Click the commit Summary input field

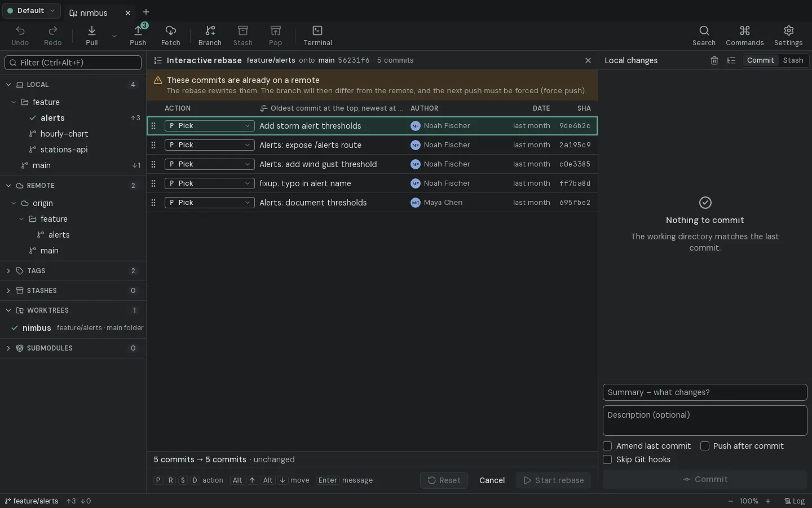point(705,392)
